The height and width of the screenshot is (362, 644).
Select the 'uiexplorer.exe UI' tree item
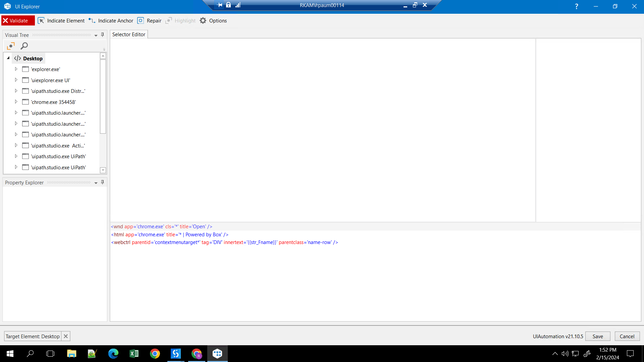[50, 80]
